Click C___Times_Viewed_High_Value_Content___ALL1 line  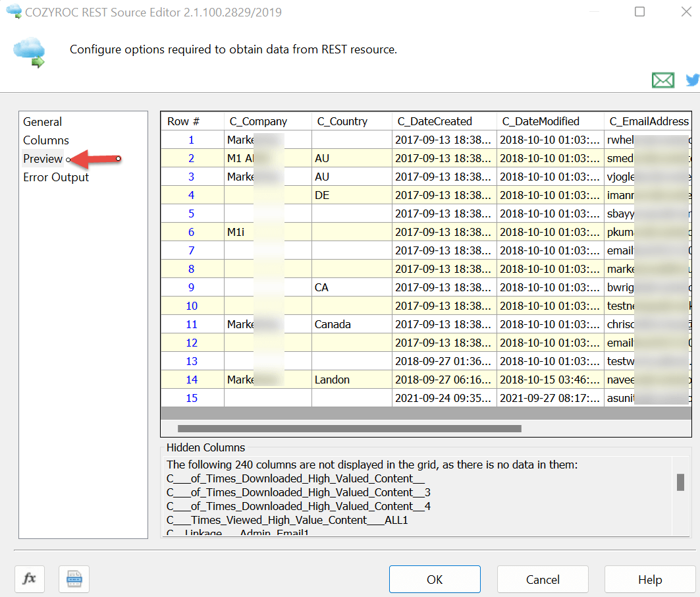pos(287,520)
